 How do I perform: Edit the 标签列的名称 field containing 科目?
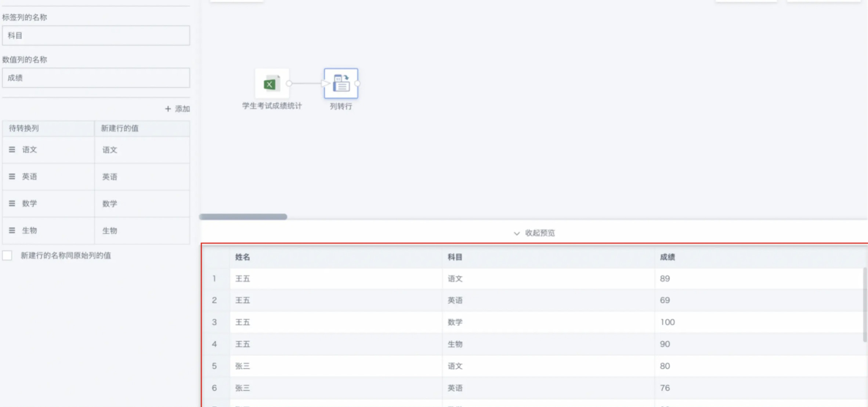(96, 36)
